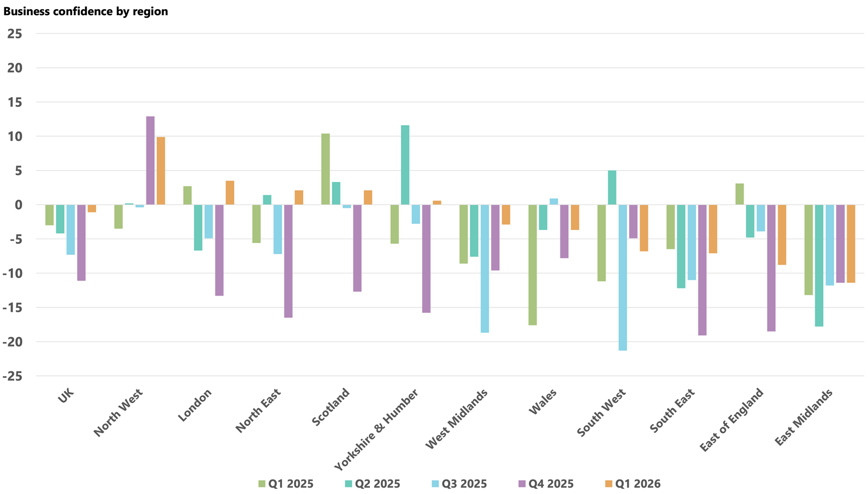Select the 'North East' category label
Screen dimensions: 868x494
pyautogui.click(x=258, y=410)
